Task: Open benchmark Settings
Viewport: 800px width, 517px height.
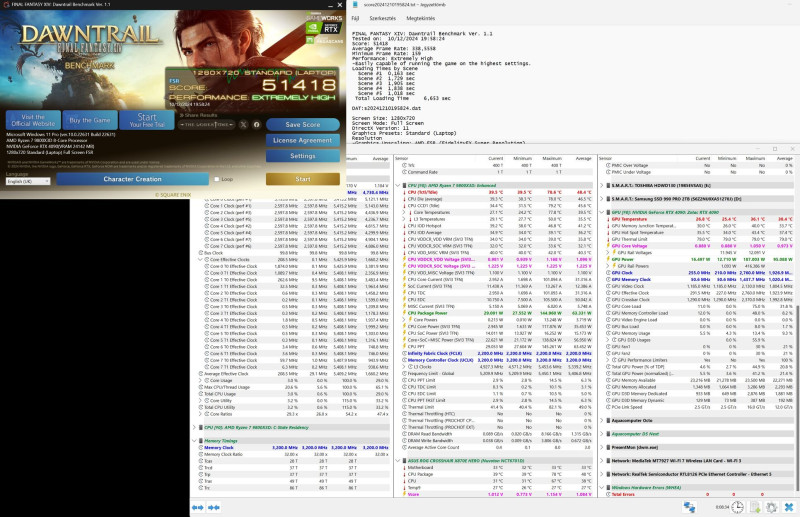Action: pyautogui.click(x=303, y=156)
